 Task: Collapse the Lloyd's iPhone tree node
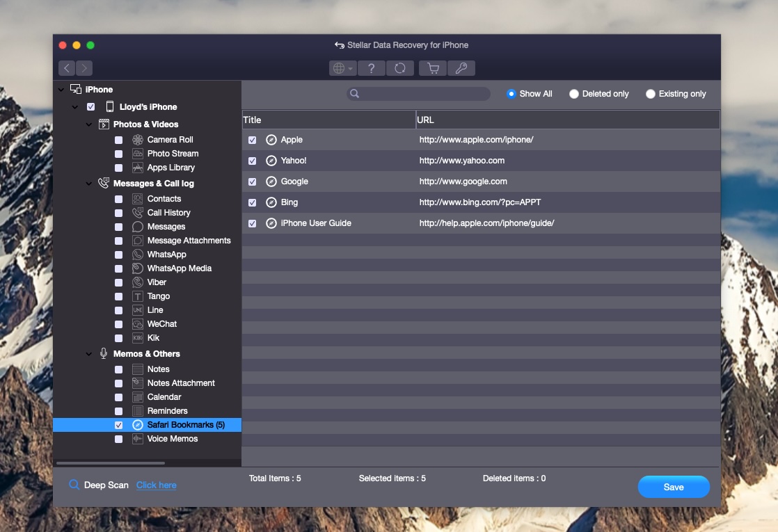[x=75, y=107]
